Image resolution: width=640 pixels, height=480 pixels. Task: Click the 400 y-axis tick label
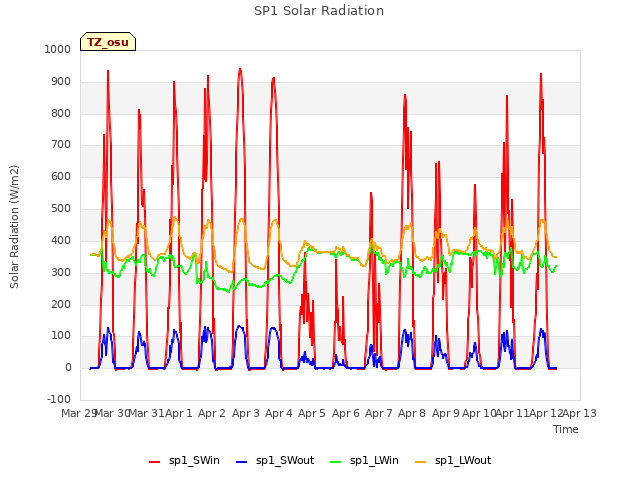point(61,240)
